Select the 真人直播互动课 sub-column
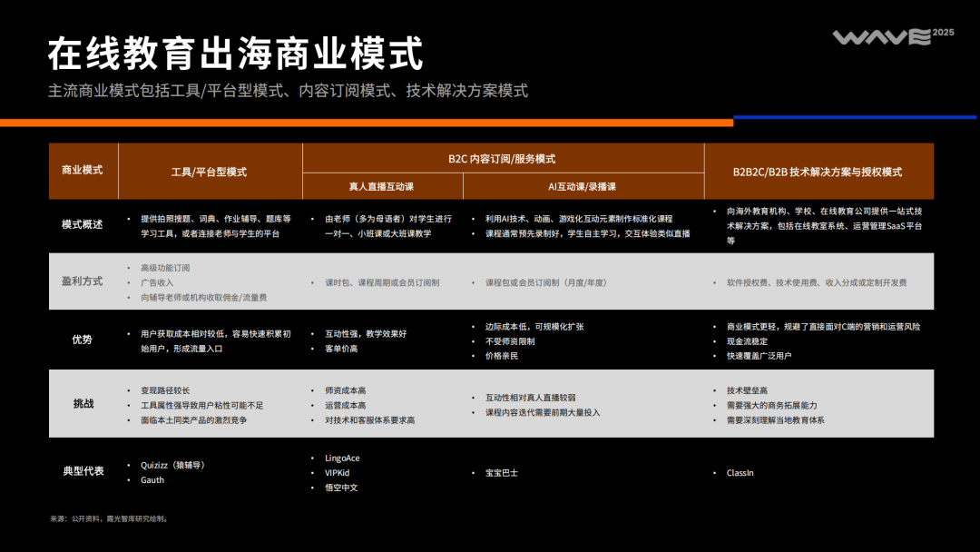The width and height of the screenshot is (980, 552). tap(381, 185)
